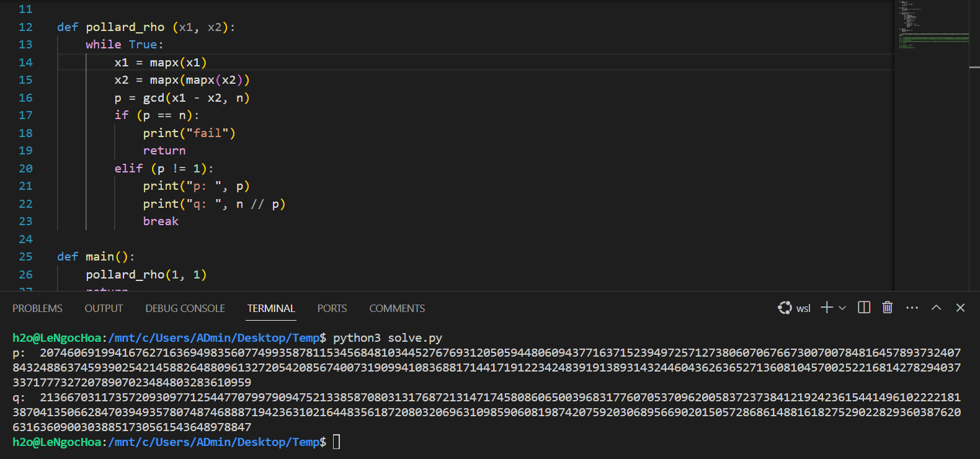Click the print("p: ", p) statement
The height and width of the screenshot is (459, 980).
(197, 186)
